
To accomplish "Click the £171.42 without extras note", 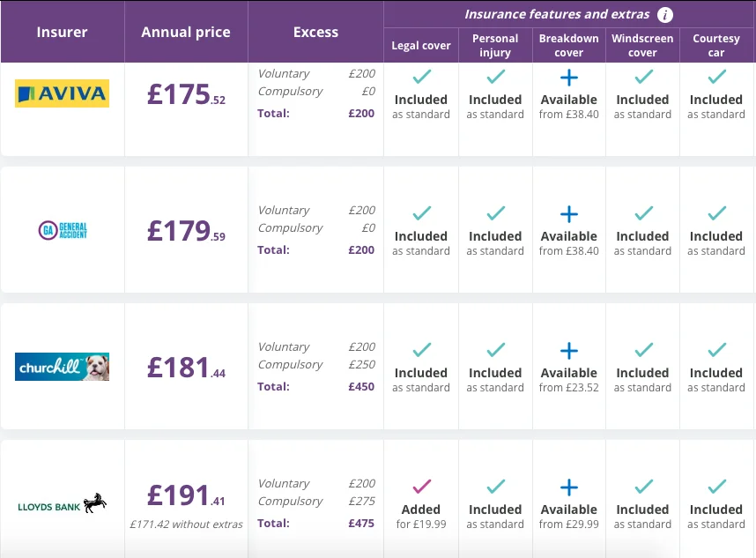I will pos(186,525).
